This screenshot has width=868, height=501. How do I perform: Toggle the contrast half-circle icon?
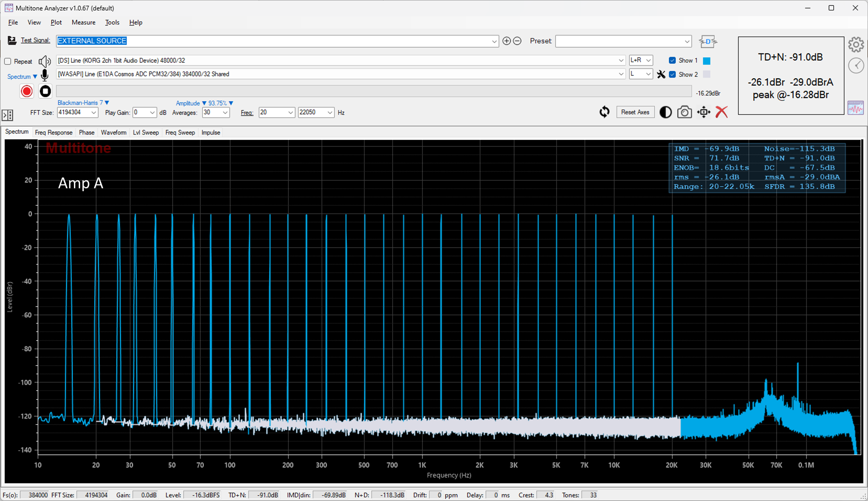[665, 112]
